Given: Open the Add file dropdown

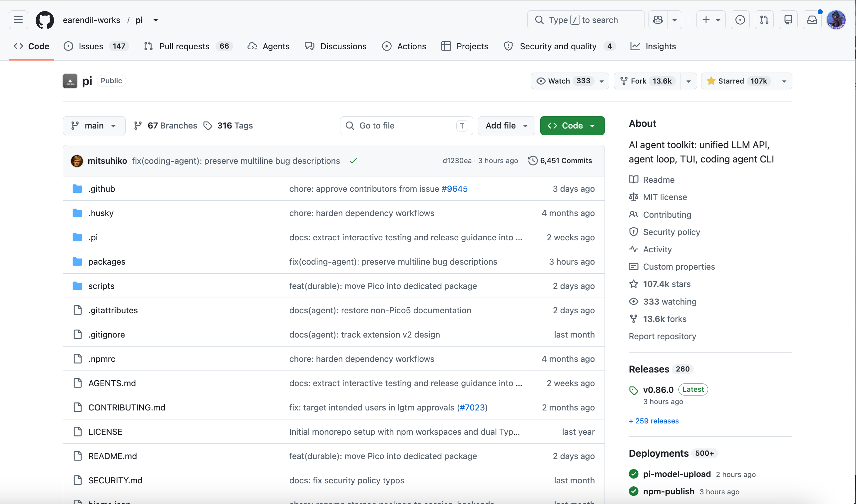Looking at the screenshot, I should (506, 126).
